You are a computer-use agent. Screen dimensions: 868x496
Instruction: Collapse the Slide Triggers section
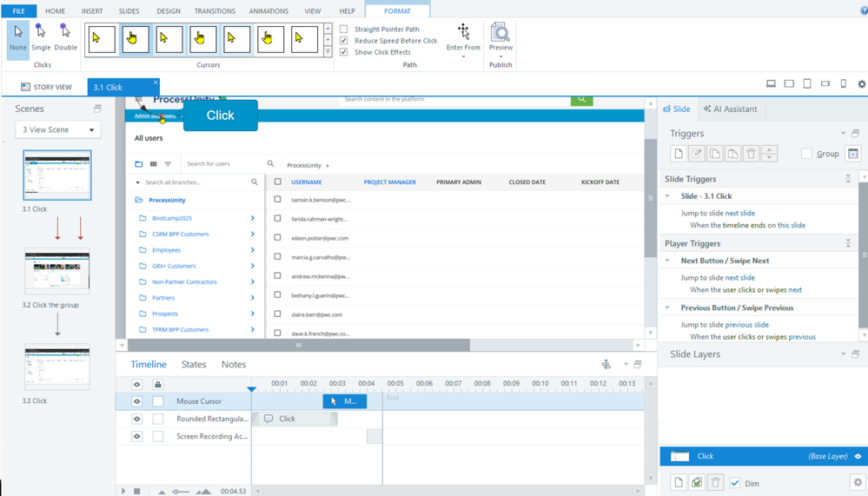pyautogui.click(x=848, y=179)
